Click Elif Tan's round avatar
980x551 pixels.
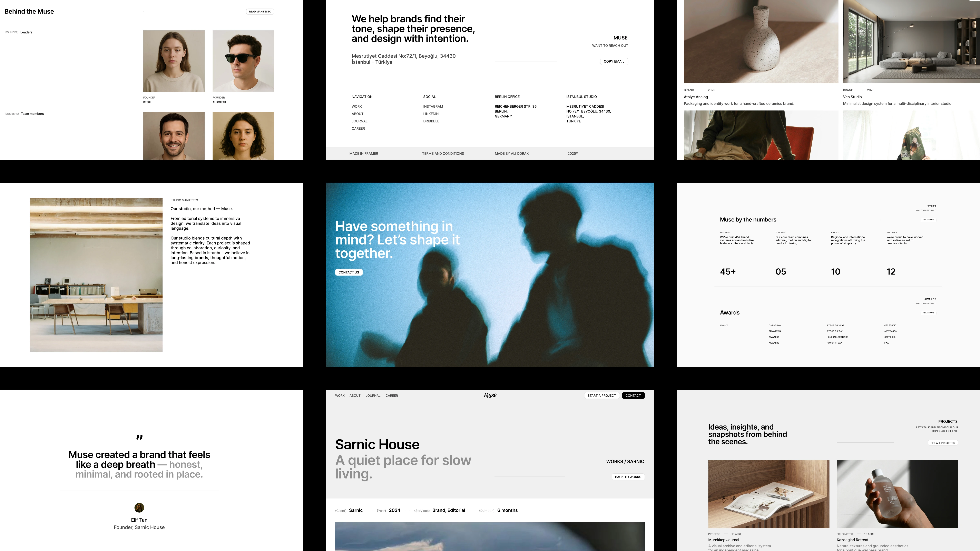(x=139, y=508)
